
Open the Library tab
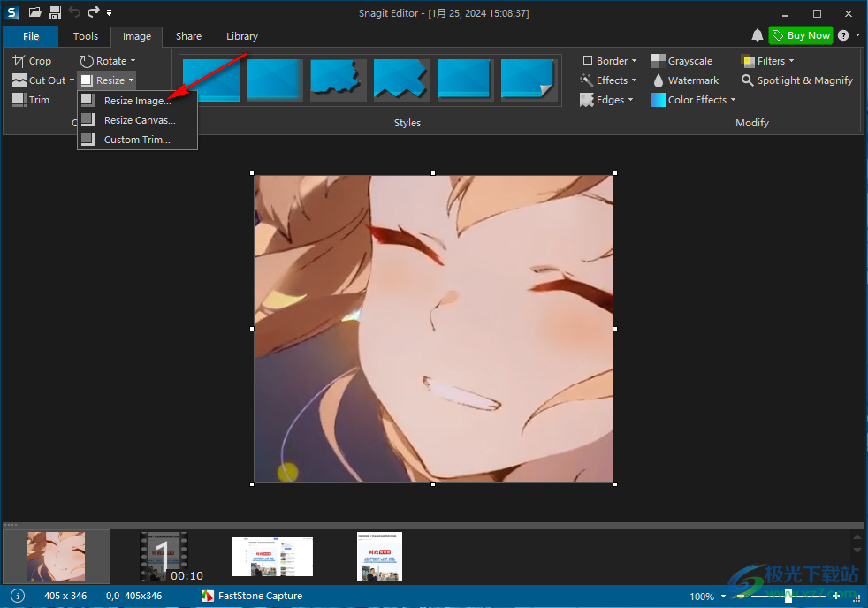(x=242, y=36)
